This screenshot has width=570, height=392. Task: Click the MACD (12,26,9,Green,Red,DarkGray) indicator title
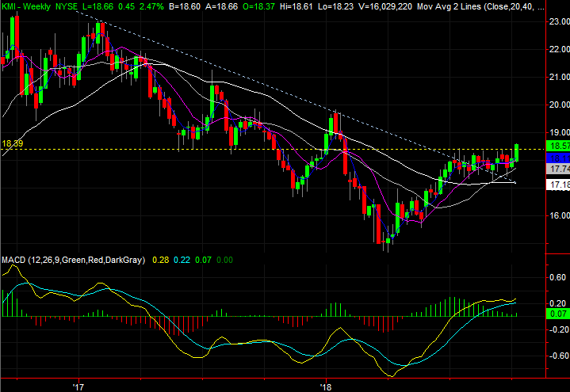(73, 260)
